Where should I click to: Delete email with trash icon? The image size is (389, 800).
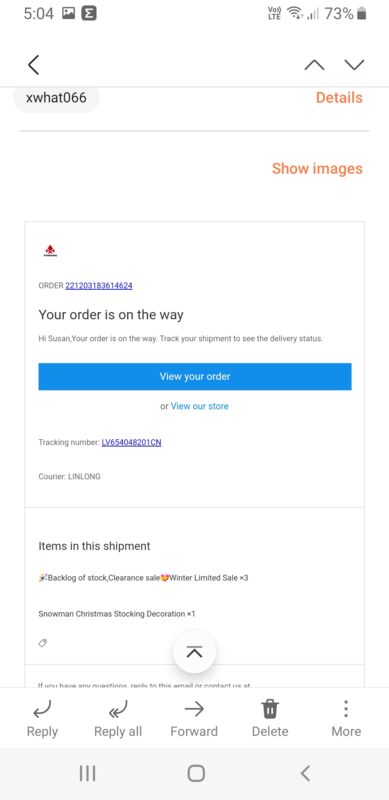tap(270, 709)
